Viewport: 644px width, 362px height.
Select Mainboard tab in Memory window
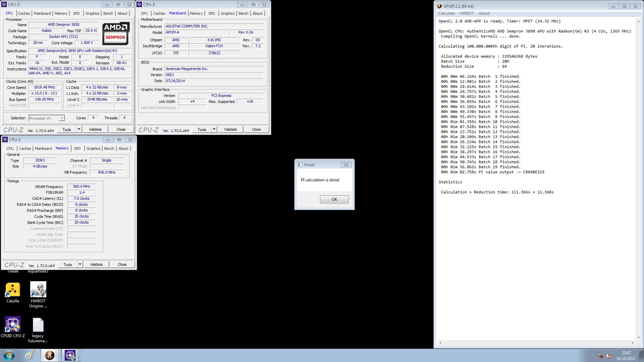pyautogui.click(x=43, y=148)
